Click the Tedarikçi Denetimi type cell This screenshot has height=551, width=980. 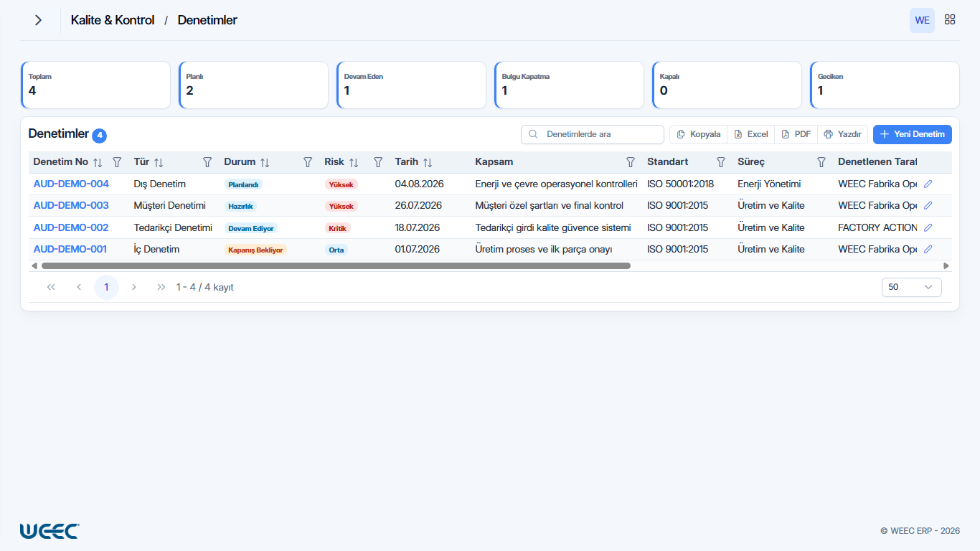[x=174, y=227]
